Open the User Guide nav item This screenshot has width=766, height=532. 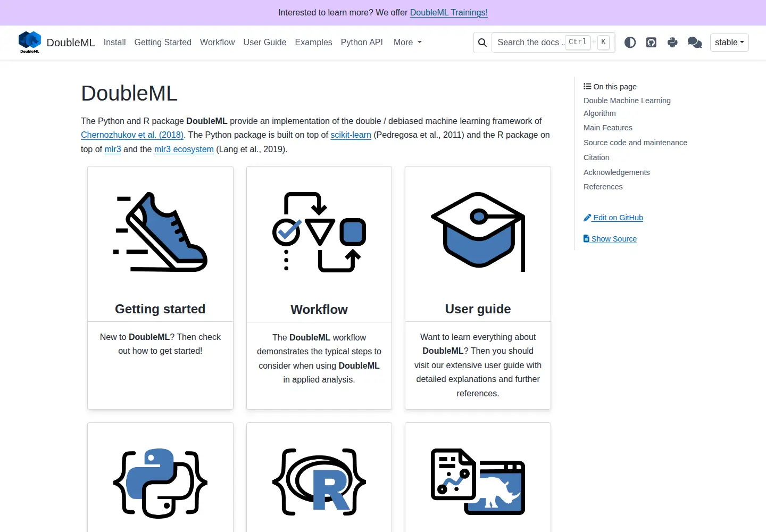265,42
